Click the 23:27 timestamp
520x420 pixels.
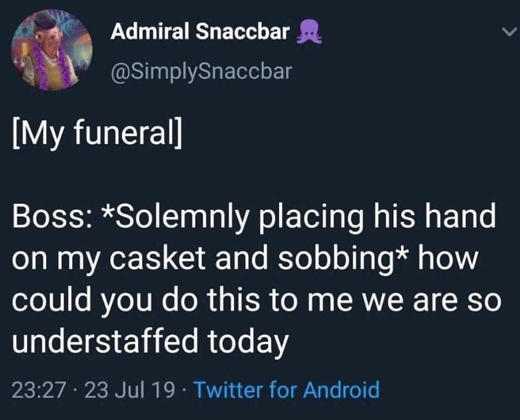click(38, 390)
